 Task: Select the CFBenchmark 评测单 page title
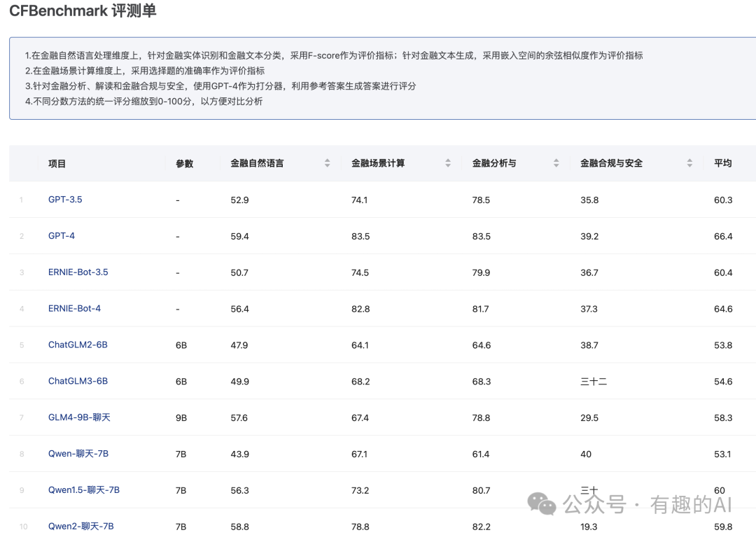83,10
